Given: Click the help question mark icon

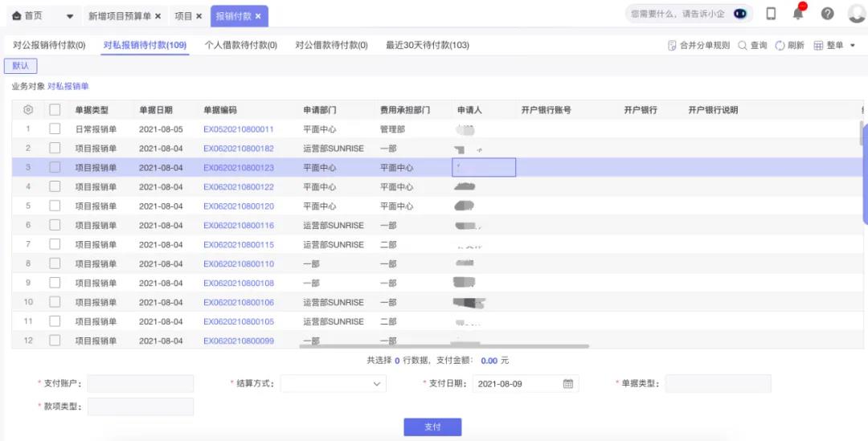Looking at the screenshot, I should (827, 14).
